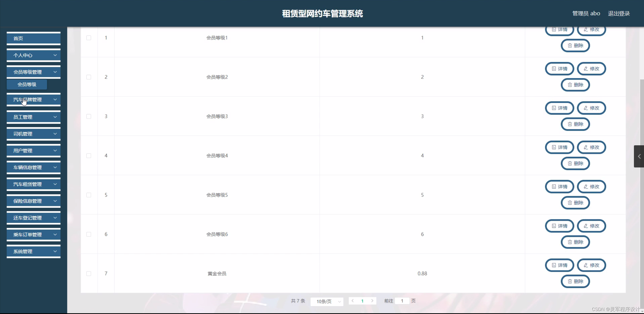Select the checkbox for the 黄金会员 row
The height and width of the screenshot is (314, 644).
[x=89, y=273]
